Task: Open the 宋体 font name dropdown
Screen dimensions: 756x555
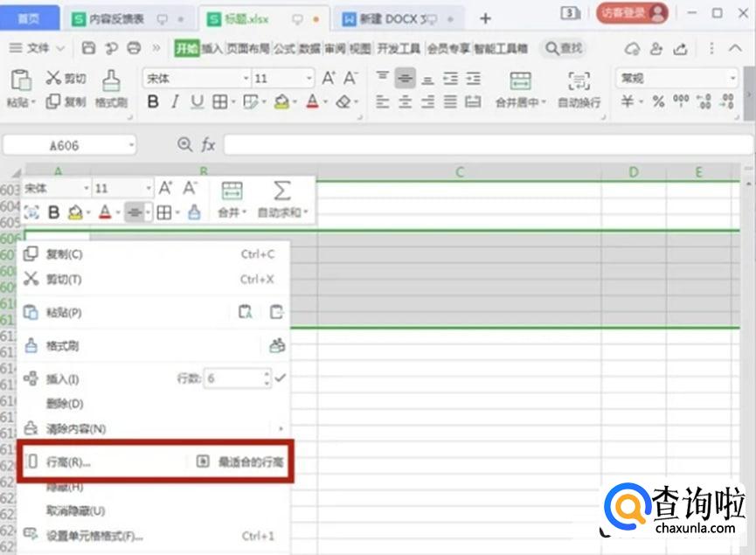Action: pos(246,78)
